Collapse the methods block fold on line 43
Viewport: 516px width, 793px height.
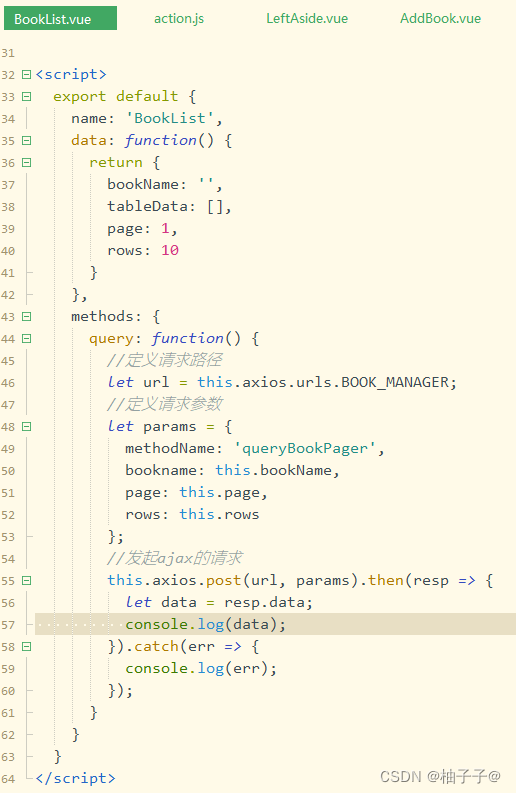coord(27,317)
